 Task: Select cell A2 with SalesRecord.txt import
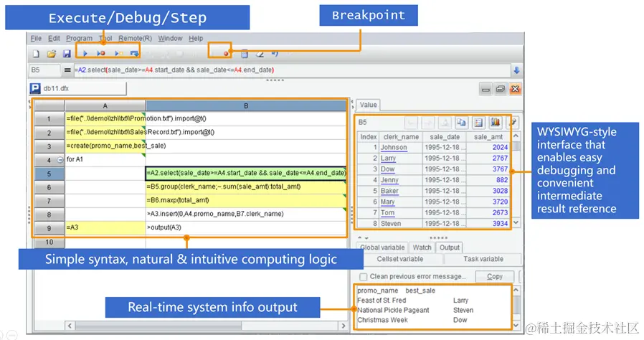(x=105, y=132)
